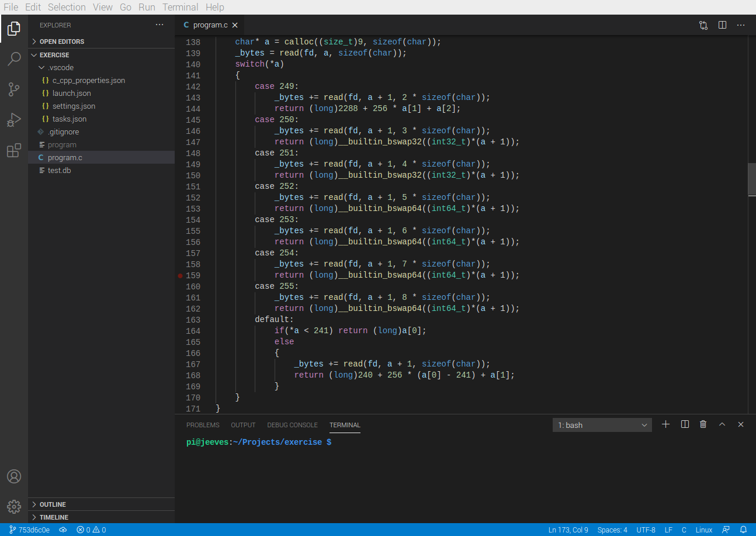Open the terminal selection dropdown showing 1: bash
The height and width of the screenshot is (536, 756).
click(x=602, y=424)
